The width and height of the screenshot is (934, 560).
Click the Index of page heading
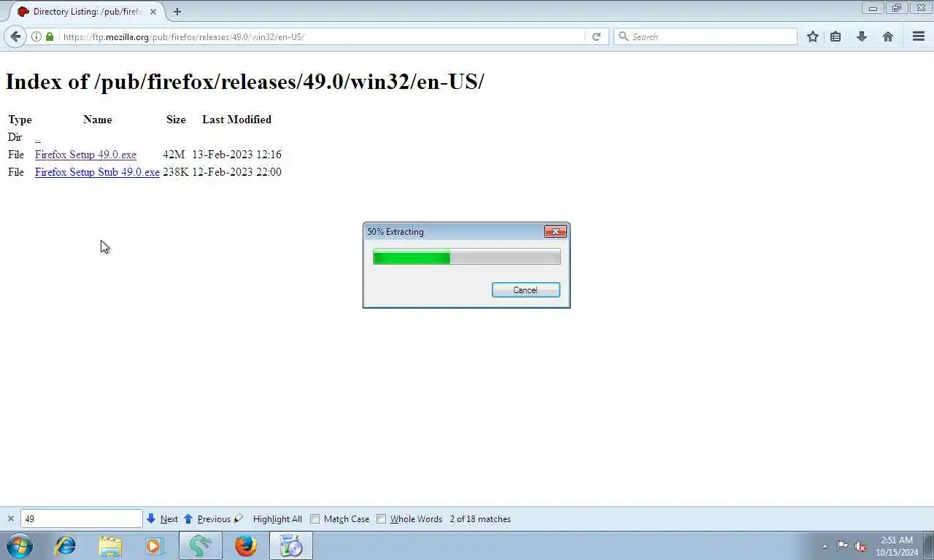244,82
